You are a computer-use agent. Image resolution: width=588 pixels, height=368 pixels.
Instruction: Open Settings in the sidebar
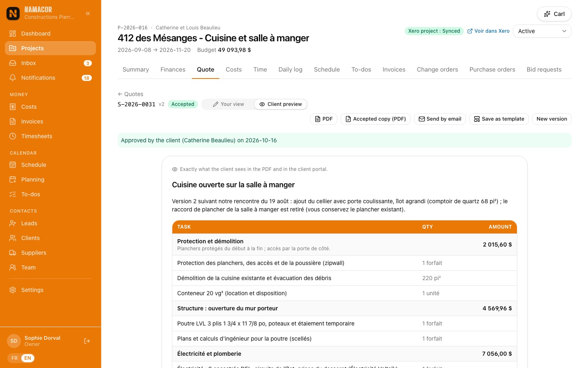(50, 290)
